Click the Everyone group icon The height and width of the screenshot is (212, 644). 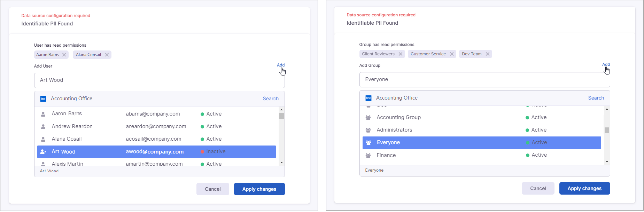pyautogui.click(x=368, y=143)
